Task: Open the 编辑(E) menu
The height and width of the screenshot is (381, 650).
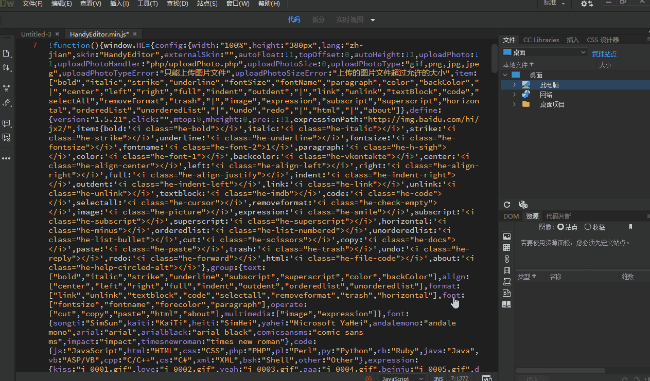Action: tap(61, 4)
